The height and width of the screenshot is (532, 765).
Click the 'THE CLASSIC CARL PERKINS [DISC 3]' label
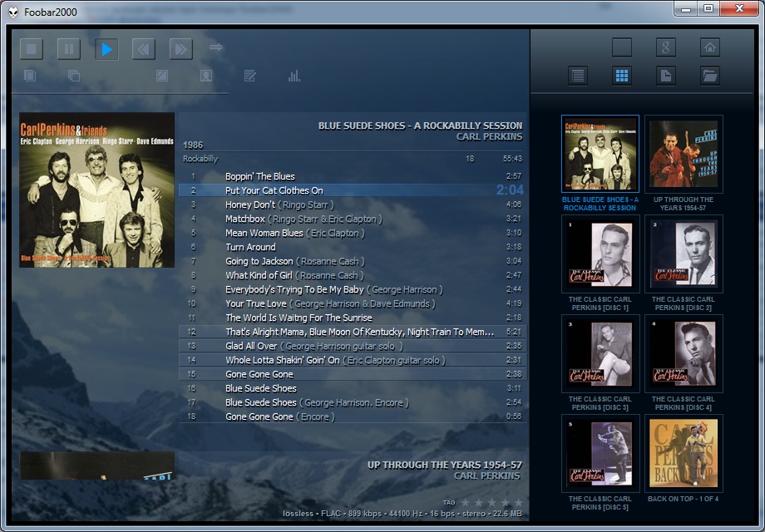coord(600,403)
